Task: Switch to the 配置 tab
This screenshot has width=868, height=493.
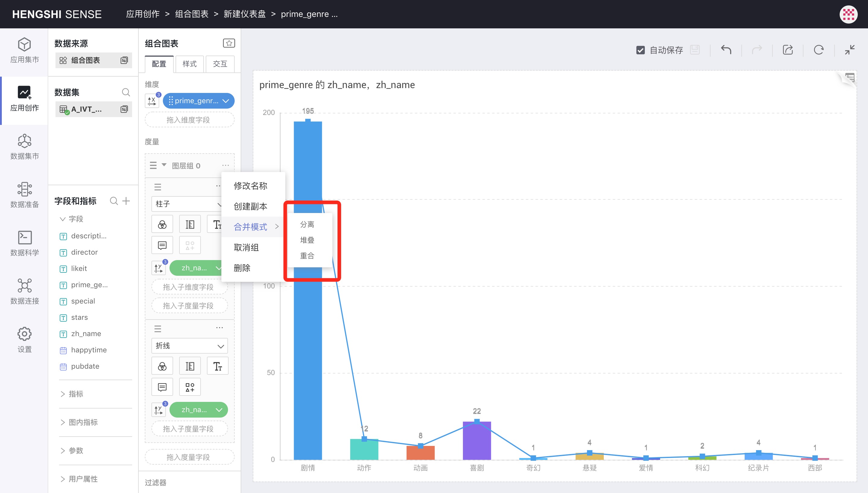Action: 159,64
